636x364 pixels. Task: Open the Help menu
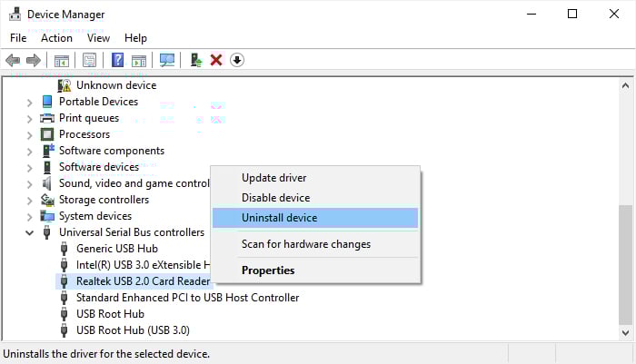click(x=135, y=38)
